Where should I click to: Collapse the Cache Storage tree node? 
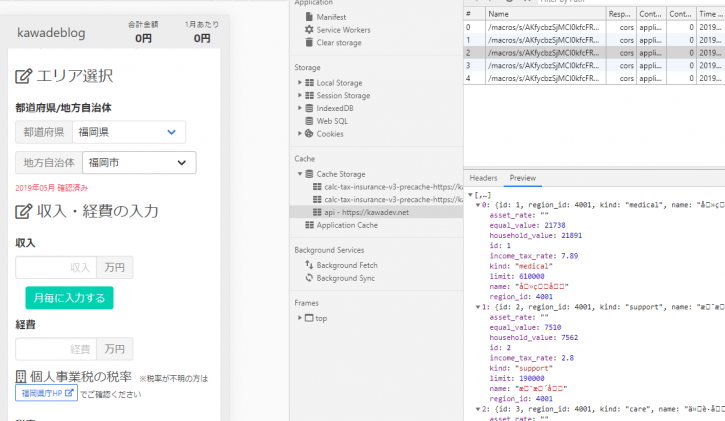[300, 174]
